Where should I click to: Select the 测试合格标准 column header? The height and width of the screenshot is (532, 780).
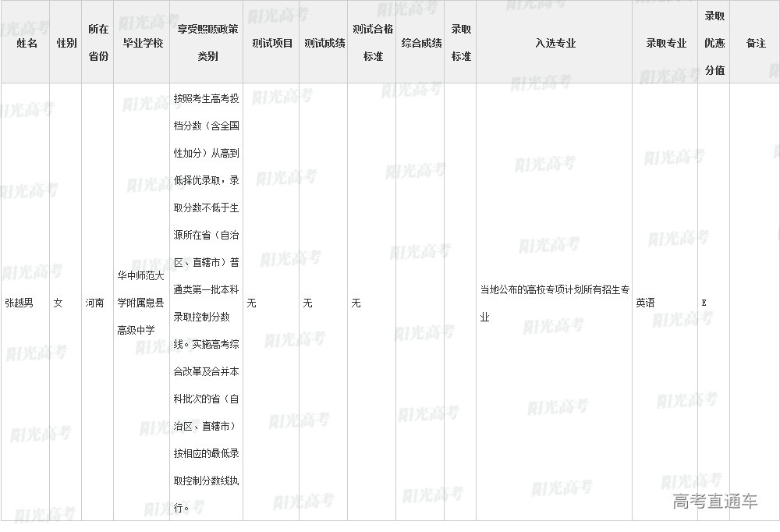[x=373, y=43]
